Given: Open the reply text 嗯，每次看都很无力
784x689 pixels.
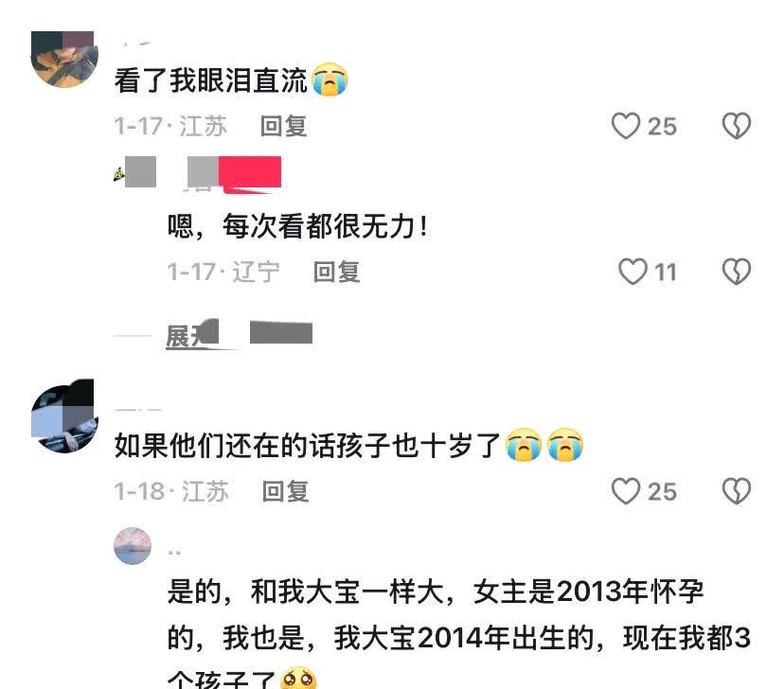Looking at the screenshot, I should coord(298,226).
